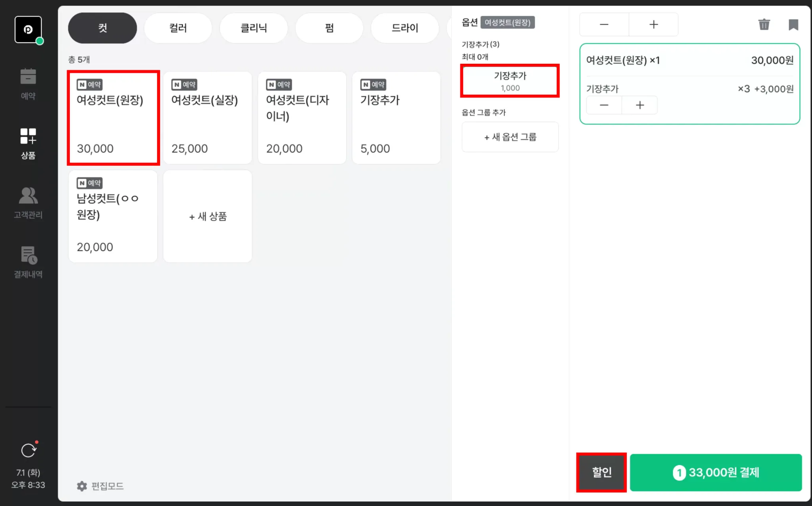812x506 pixels.
Task: Increase 기장추가 option quantity
Action: tap(640, 105)
